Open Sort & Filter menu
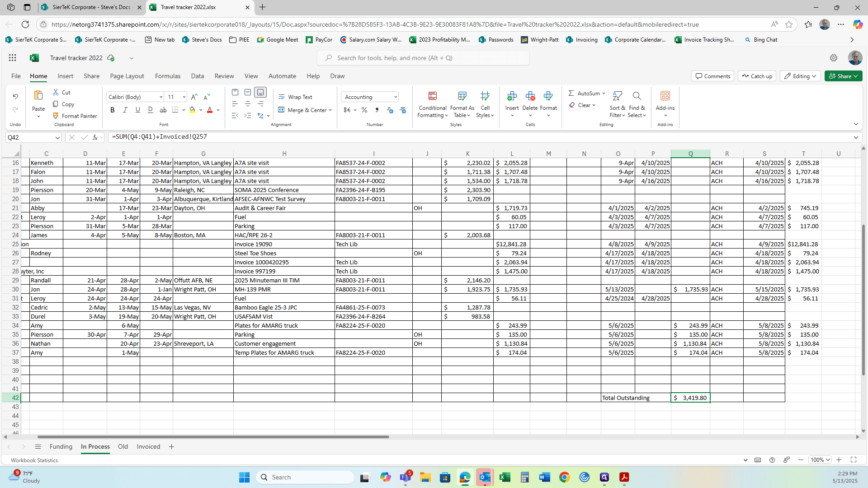This screenshot has width=868, height=488. (617, 104)
